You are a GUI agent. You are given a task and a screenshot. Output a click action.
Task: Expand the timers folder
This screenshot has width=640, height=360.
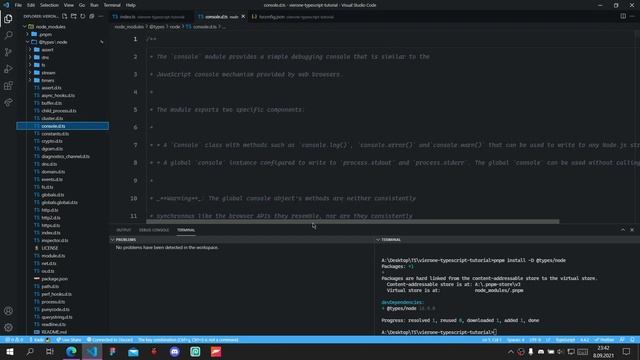point(30,80)
